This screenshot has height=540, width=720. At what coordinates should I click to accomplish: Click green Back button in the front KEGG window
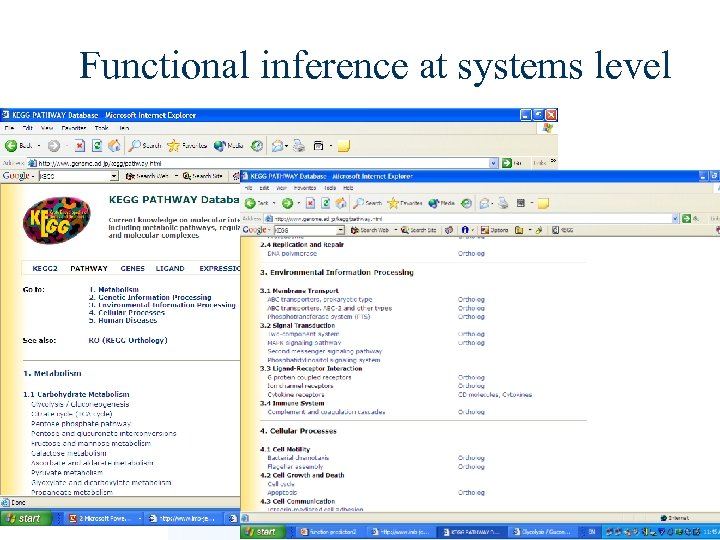click(x=256, y=203)
